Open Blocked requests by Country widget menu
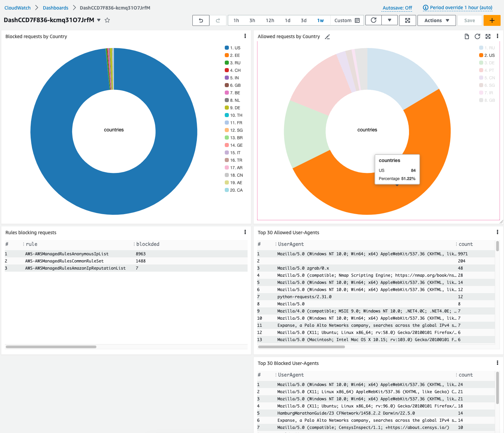504x433 pixels. coord(245,36)
